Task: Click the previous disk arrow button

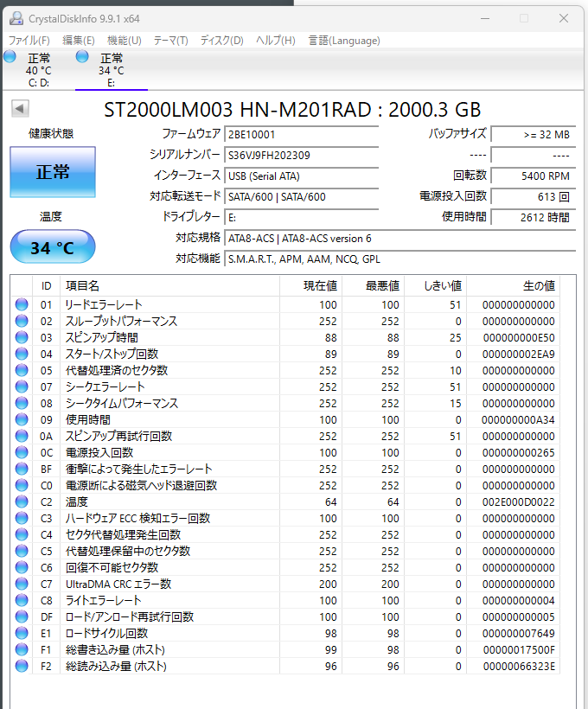Action: (21, 109)
